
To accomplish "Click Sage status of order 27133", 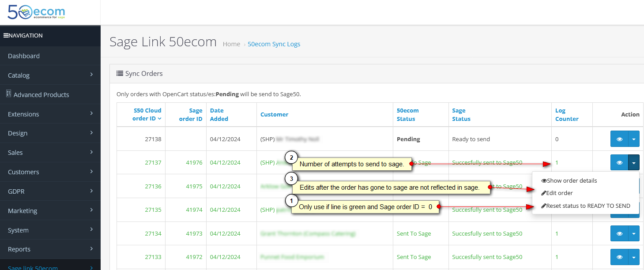I will [x=487, y=257].
